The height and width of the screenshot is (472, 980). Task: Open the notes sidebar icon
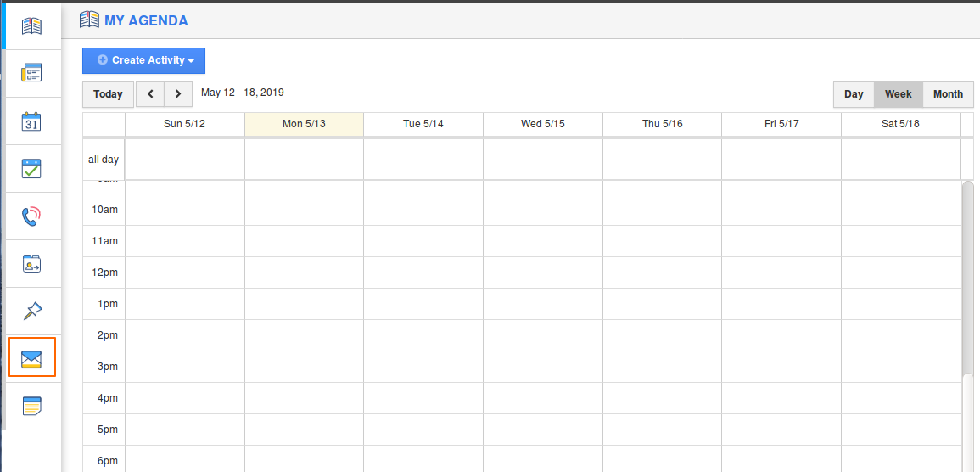[31, 406]
